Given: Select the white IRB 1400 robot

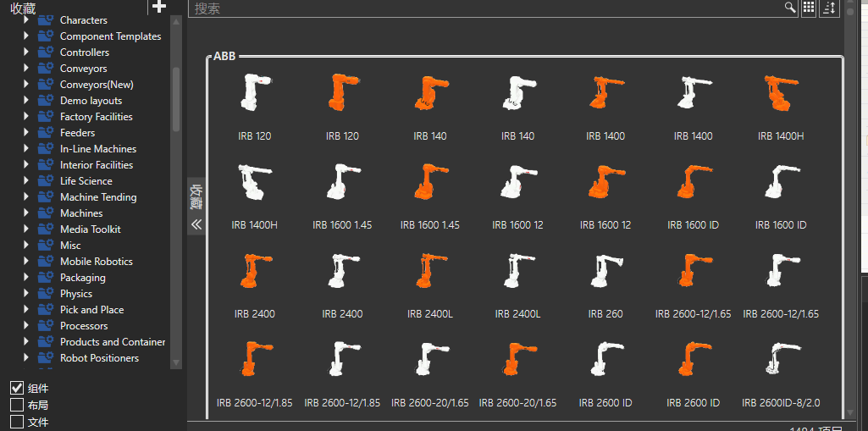Looking at the screenshot, I should point(693,92).
